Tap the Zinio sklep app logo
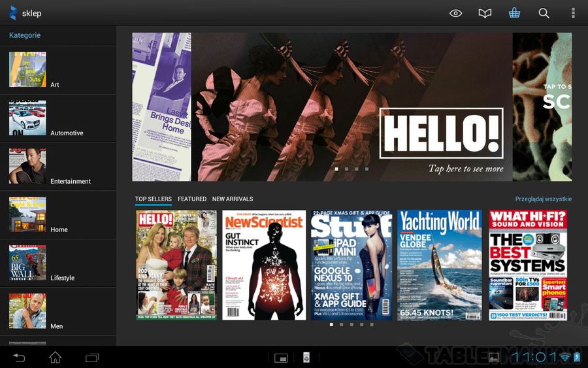This screenshot has height=368, width=588. click(13, 13)
